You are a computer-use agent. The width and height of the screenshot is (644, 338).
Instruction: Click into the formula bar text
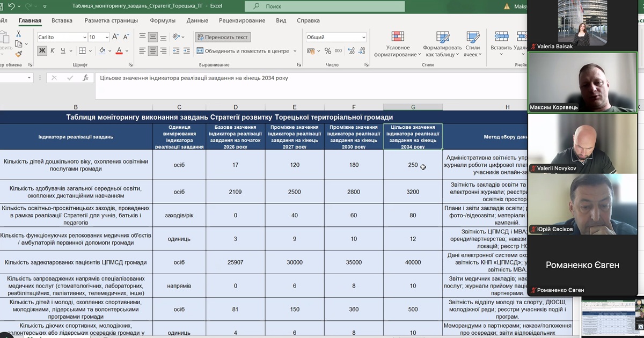[x=194, y=78]
